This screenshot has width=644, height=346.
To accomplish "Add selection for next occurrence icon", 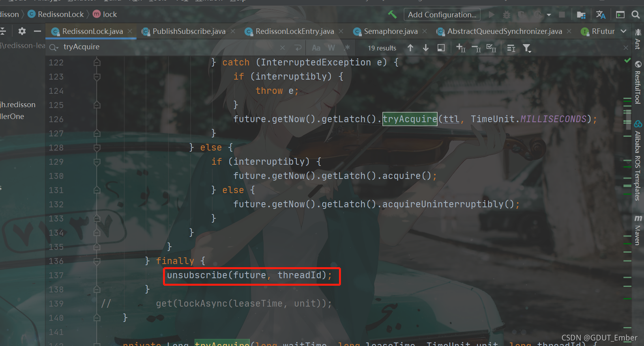I will 461,48.
